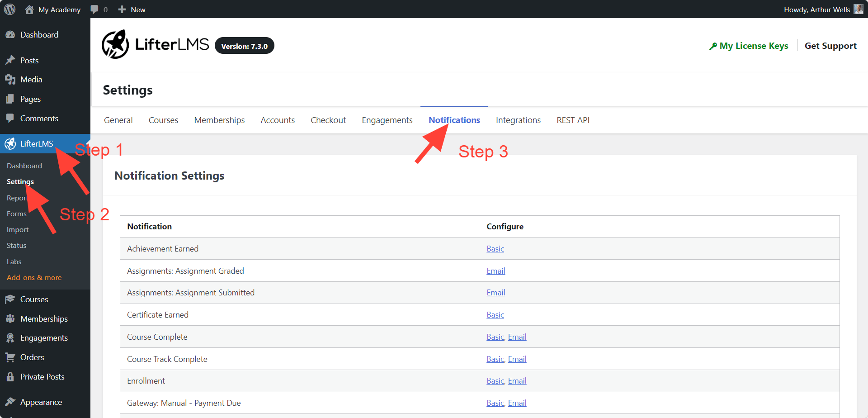Click the Notification column header
The height and width of the screenshot is (418, 868).
(150, 227)
